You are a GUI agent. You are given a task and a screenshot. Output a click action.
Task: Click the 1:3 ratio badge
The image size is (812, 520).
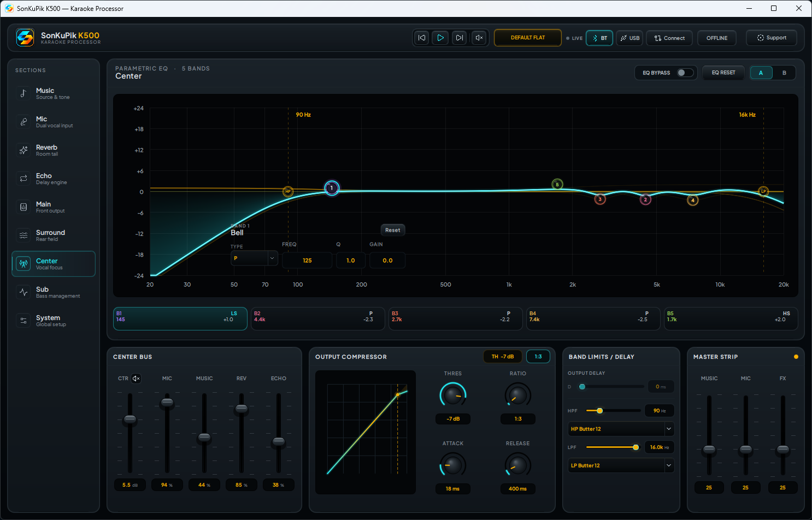pos(538,357)
